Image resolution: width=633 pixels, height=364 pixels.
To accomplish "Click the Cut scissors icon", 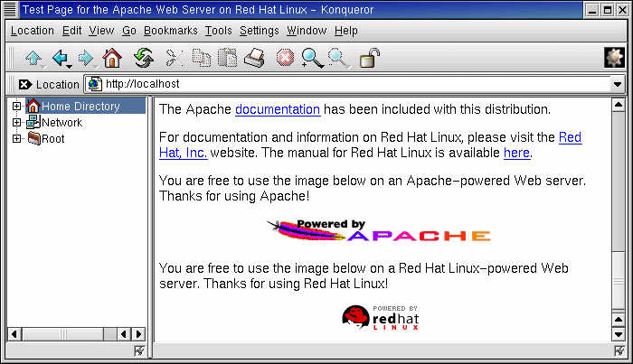I will click(x=175, y=58).
